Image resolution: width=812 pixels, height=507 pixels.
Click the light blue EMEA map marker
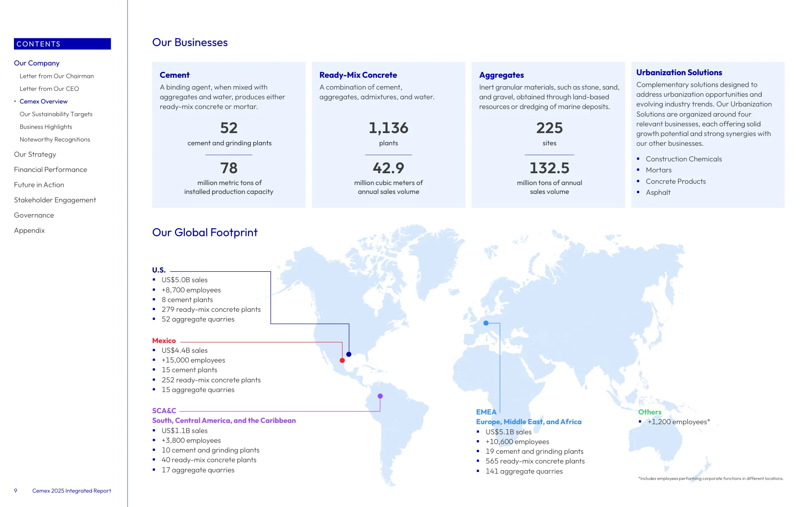486,323
